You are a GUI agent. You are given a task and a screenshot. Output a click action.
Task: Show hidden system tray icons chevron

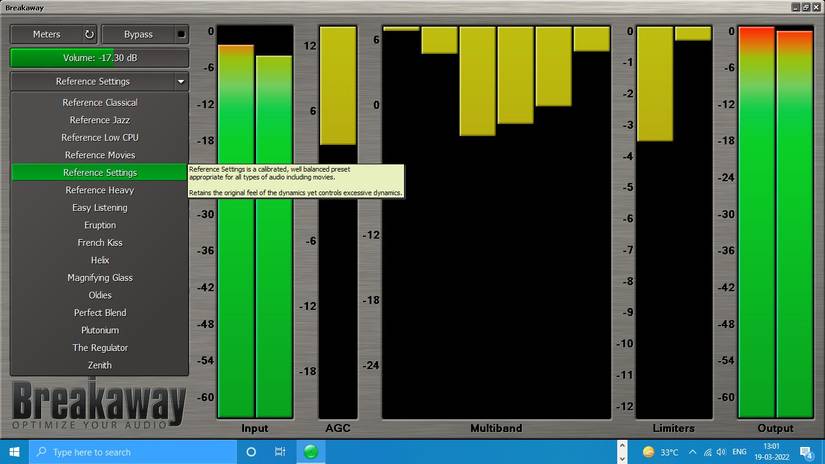coord(692,452)
